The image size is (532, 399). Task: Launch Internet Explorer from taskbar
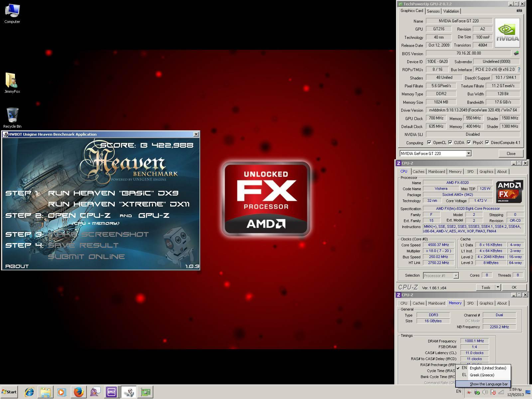(x=29, y=392)
